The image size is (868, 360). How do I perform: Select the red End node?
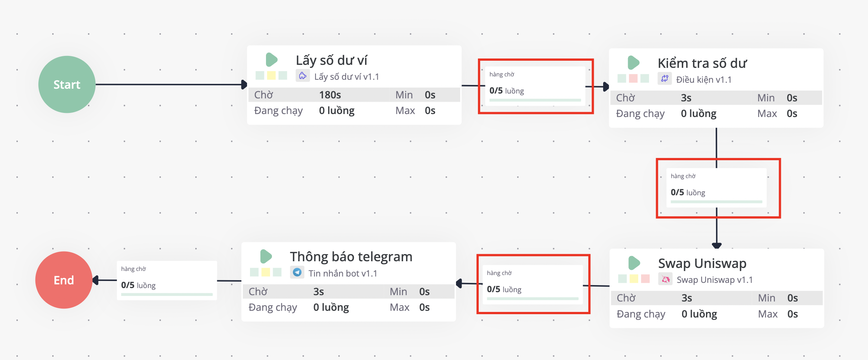pyautogui.click(x=64, y=280)
